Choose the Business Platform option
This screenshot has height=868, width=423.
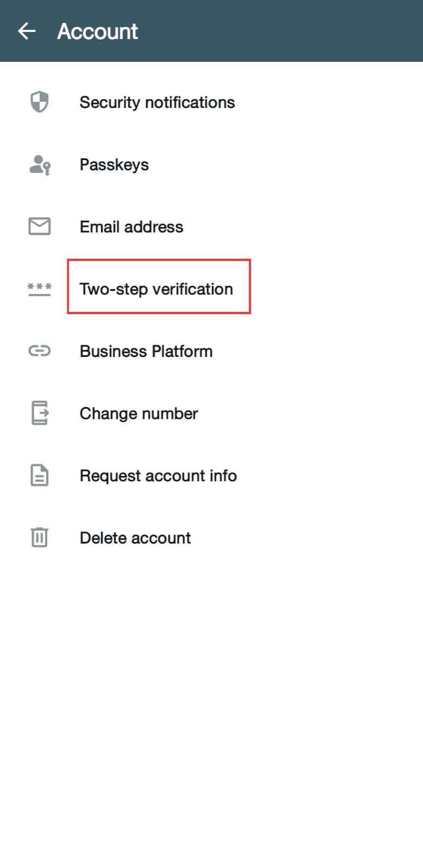(x=211, y=351)
